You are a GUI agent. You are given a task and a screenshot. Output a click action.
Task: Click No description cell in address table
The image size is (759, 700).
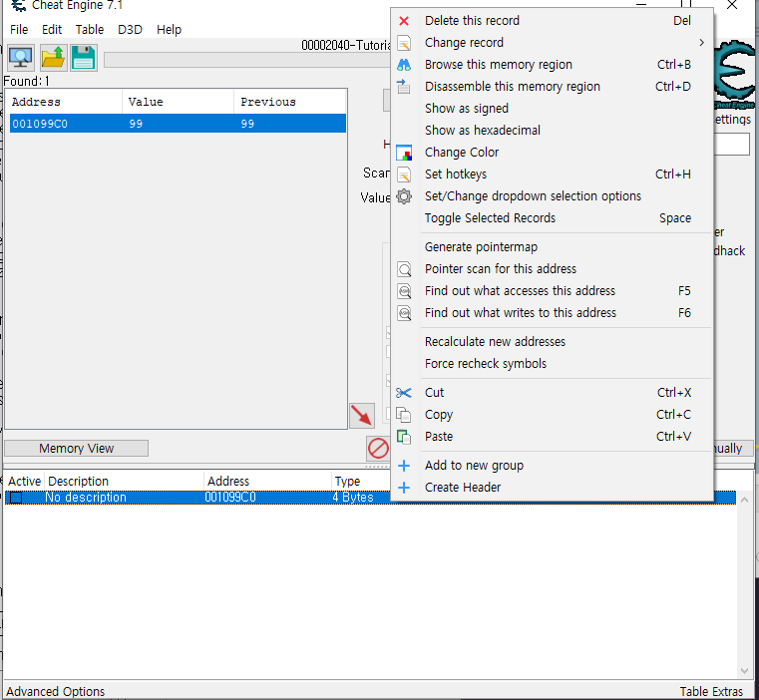86,498
